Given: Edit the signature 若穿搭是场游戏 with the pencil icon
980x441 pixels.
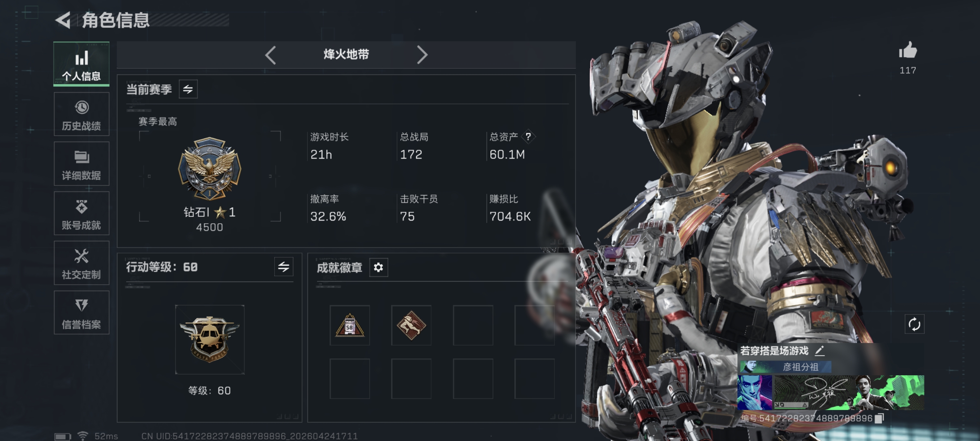Looking at the screenshot, I should [820, 350].
